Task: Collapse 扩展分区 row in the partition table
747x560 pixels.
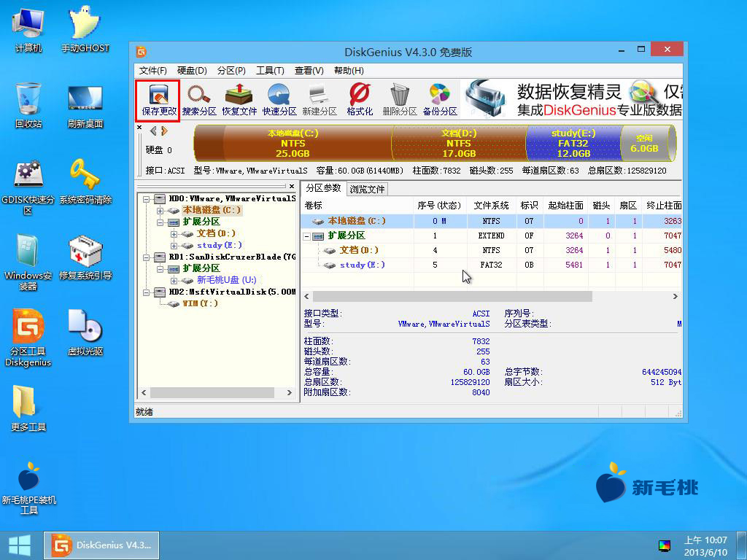Action: [307, 236]
